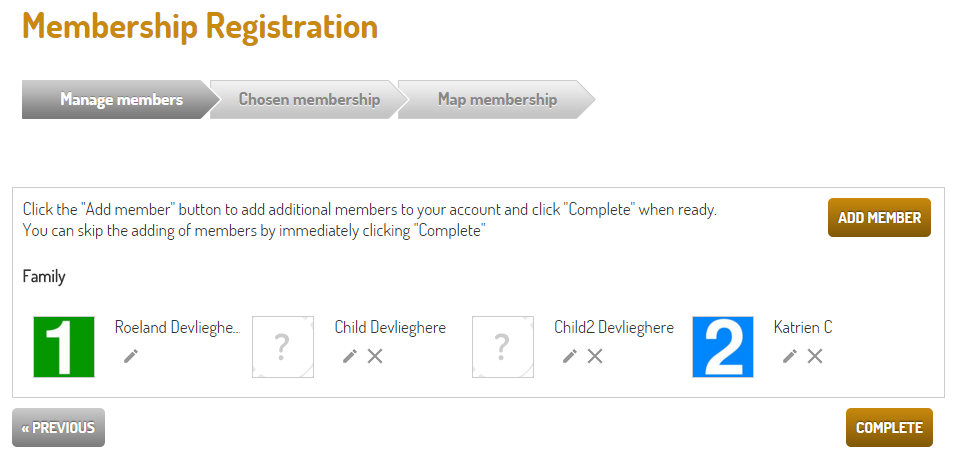
Task: Go to Chosen membership step
Action: tap(309, 100)
